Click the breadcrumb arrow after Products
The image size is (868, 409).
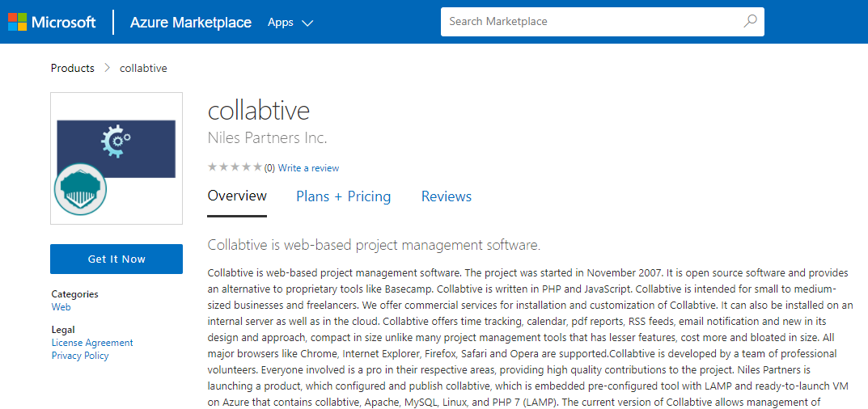tap(107, 69)
